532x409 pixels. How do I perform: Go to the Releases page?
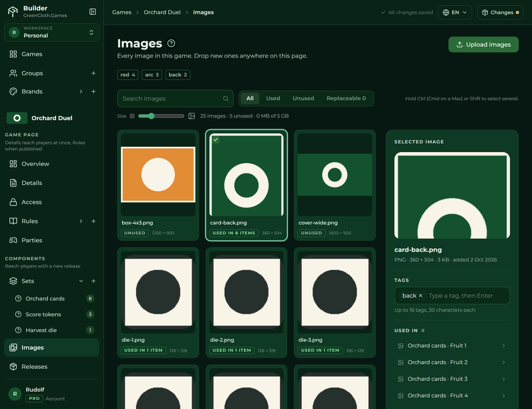[x=52, y=367]
